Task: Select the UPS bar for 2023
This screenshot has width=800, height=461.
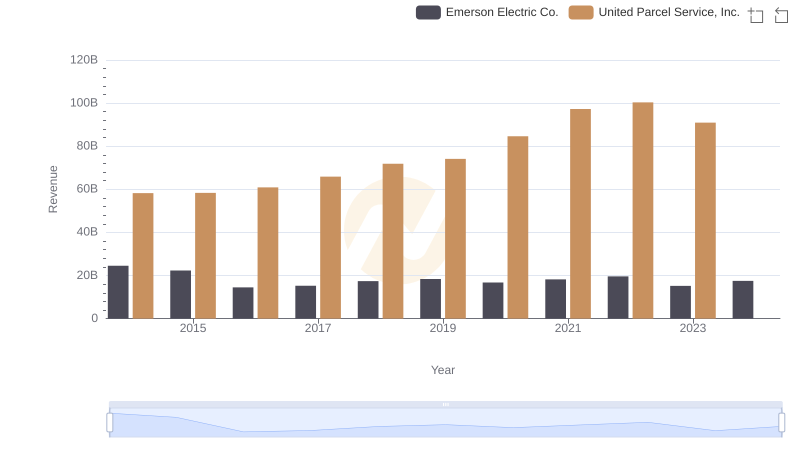Action: tap(706, 220)
